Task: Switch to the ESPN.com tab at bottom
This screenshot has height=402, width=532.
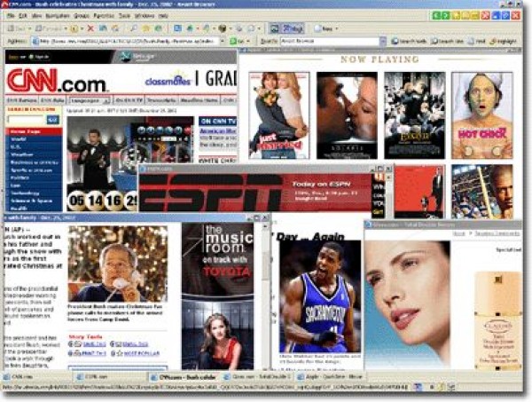Action: pyautogui.click(x=111, y=377)
